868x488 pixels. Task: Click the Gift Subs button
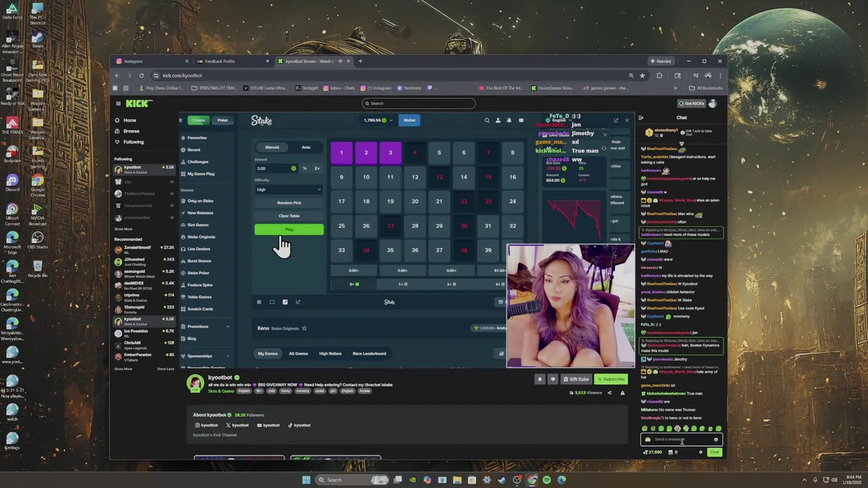(576, 379)
